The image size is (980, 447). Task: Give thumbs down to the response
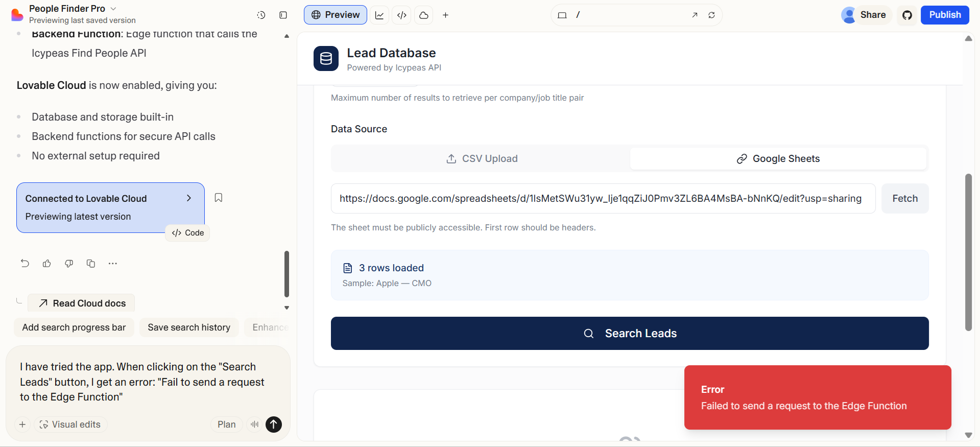click(69, 264)
